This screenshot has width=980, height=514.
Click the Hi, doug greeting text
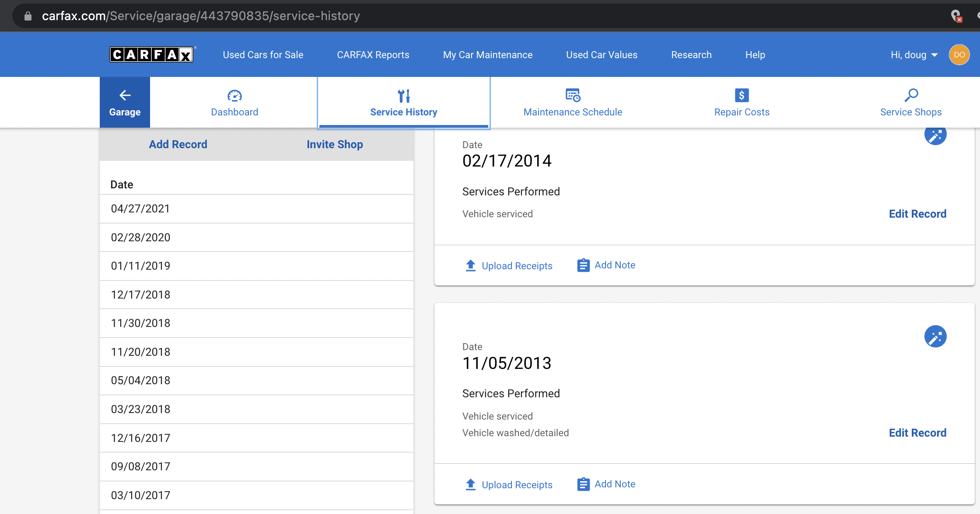909,55
